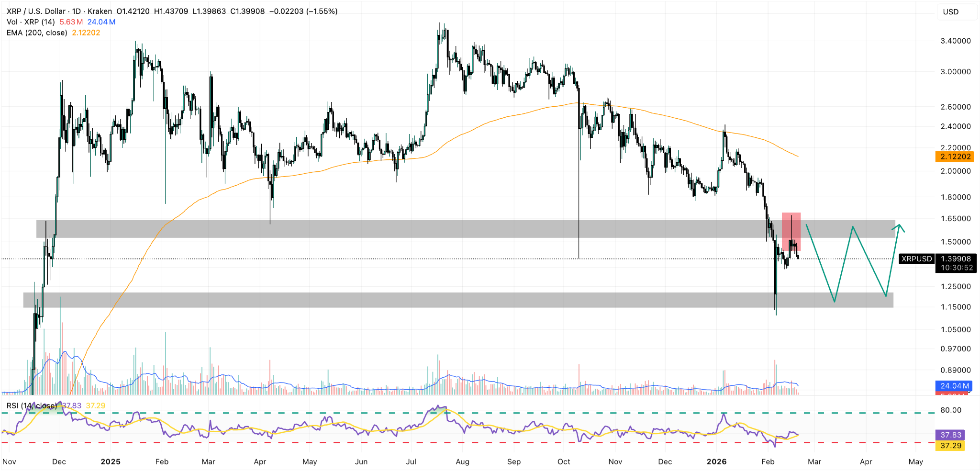Click the Oct label on time axis
This screenshot has height=472, width=980.
(x=564, y=462)
